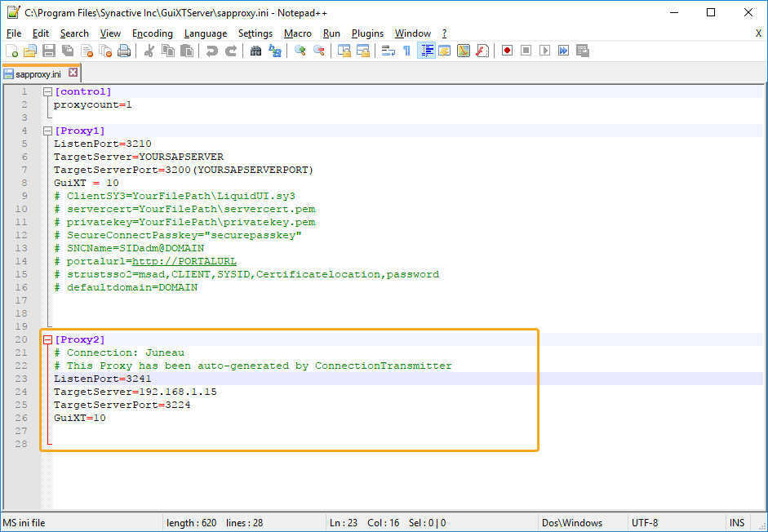Screen dimensions: 768x532
Task: Click the proxycount=1 line
Action: (x=92, y=104)
